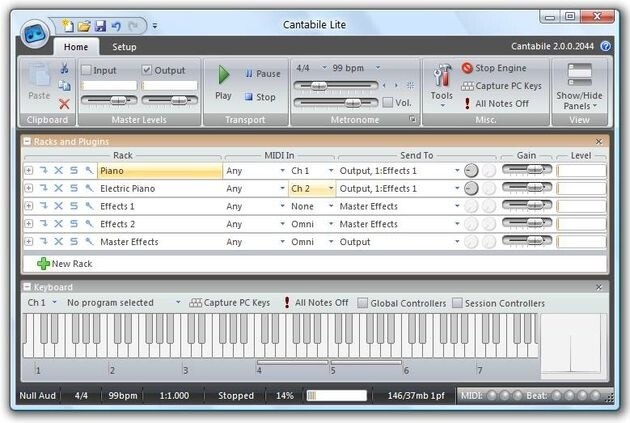Click Stop Engine in Misc group
Viewport: 630px width, 423px height.
pos(494,68)
